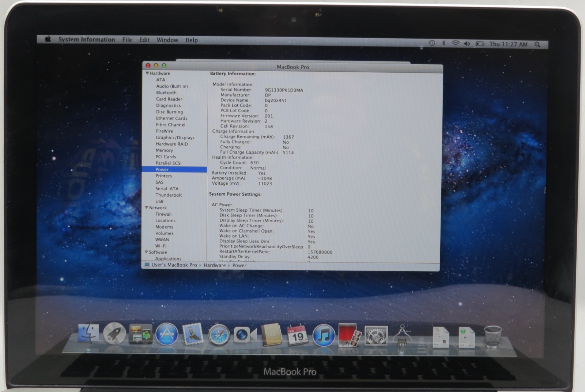Launch iTunes music note icon
This screenshot has height=392, width=585.
click(324, 335)
